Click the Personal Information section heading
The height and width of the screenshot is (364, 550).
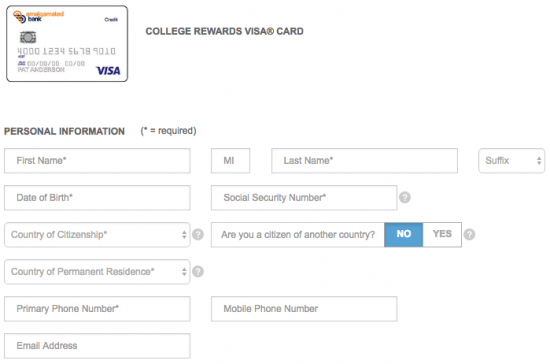point(64,131)
